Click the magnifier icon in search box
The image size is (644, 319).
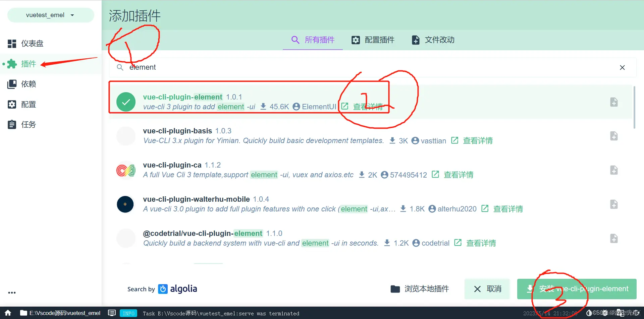(120, 67)
